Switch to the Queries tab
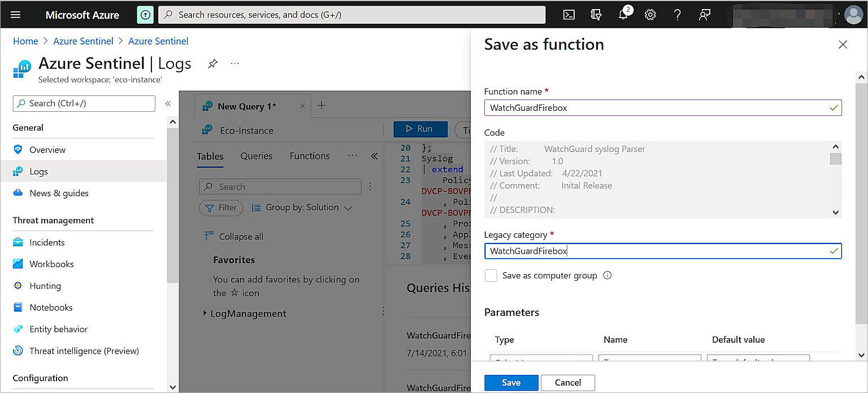Image resolution: width=868 pixels, height=393 pixels. (256, 156)
